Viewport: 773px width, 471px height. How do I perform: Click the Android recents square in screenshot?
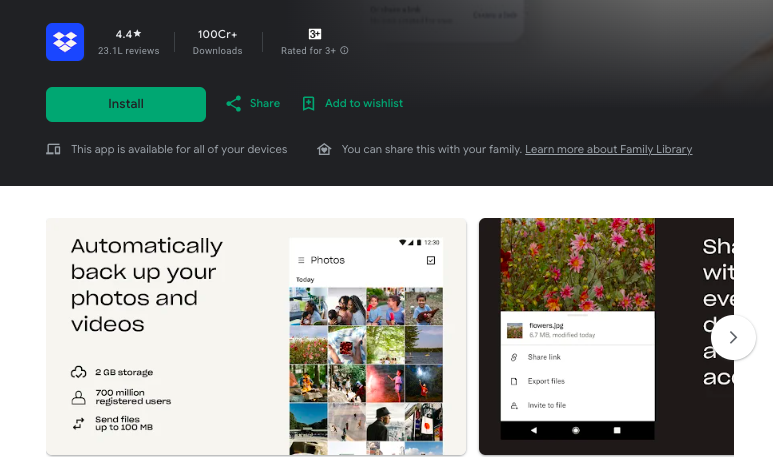point(617,430)
